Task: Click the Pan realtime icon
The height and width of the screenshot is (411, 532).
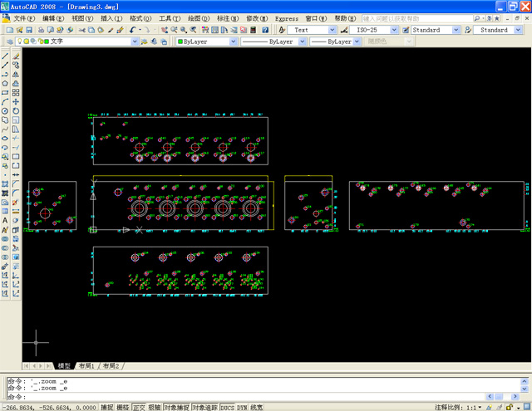Action: point(165,30)
